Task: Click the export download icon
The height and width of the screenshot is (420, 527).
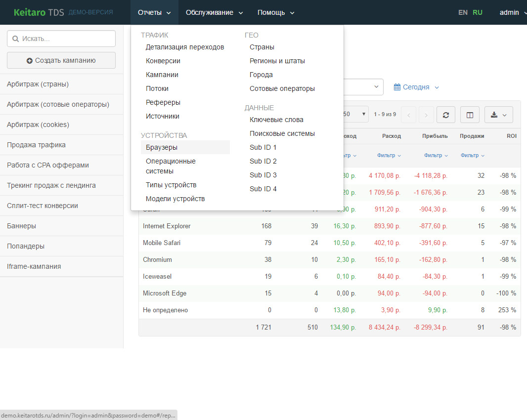Action: (494, 115)
